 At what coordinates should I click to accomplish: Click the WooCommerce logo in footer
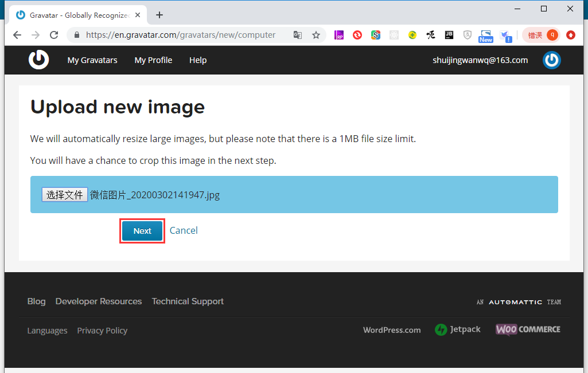[528, 329]
